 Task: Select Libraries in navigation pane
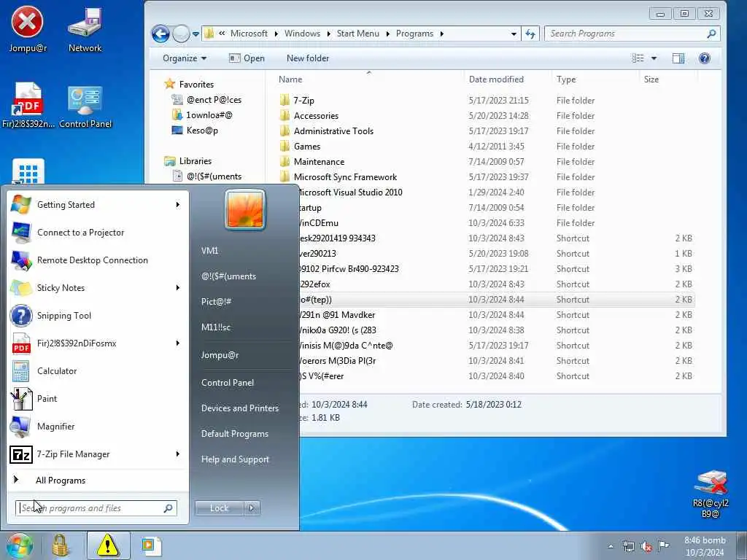pyautogui.click(x=196, y=161)
